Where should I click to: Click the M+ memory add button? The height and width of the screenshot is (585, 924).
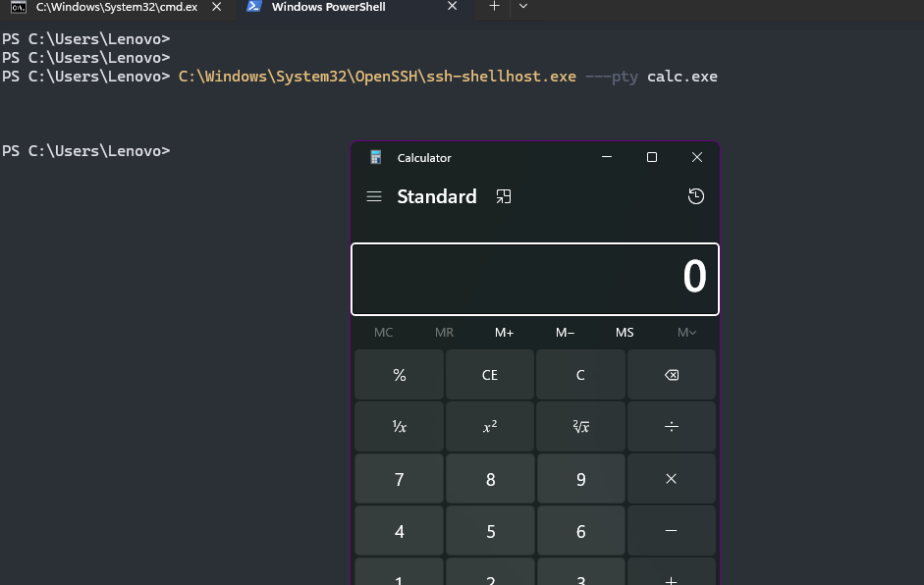click(x=504, y=333)
